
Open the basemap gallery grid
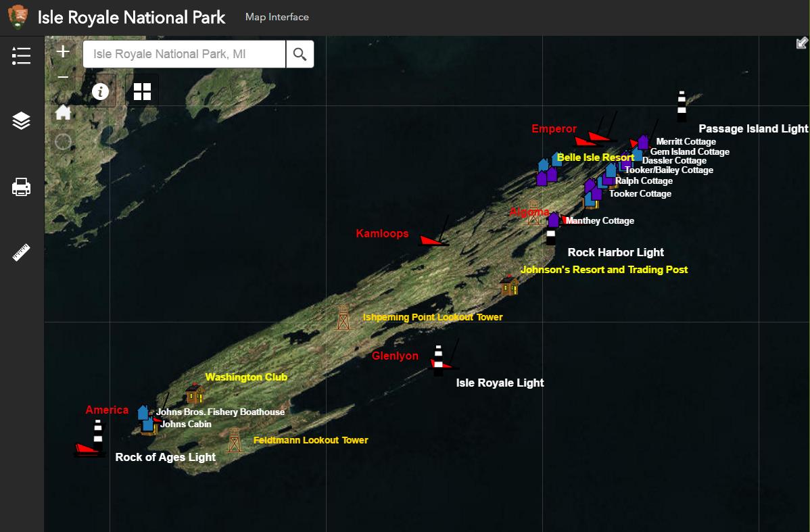142,91
